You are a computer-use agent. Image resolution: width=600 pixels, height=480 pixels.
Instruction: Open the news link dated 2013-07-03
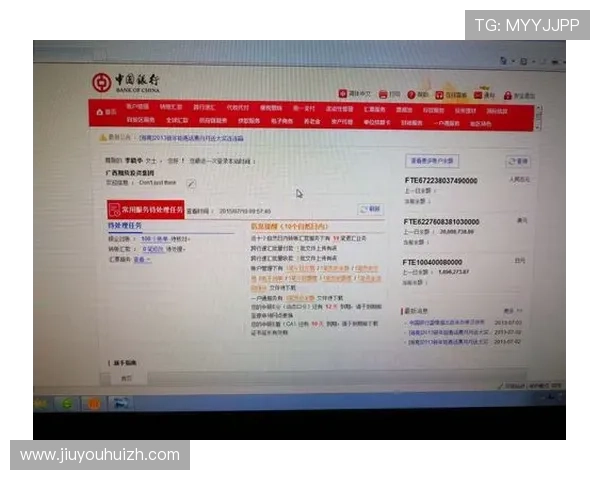[447, 322]
